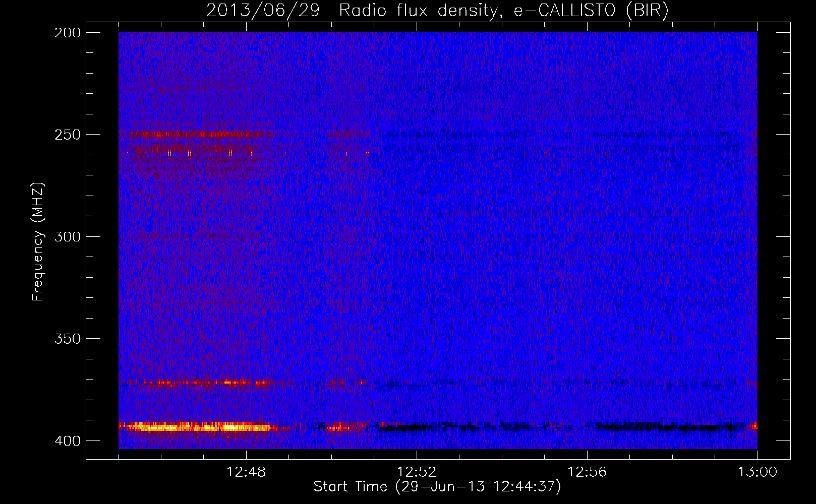The height and width of the screenshot is (504, 816).
Task: Click the 300 frequency tick label
Action: 68,236
